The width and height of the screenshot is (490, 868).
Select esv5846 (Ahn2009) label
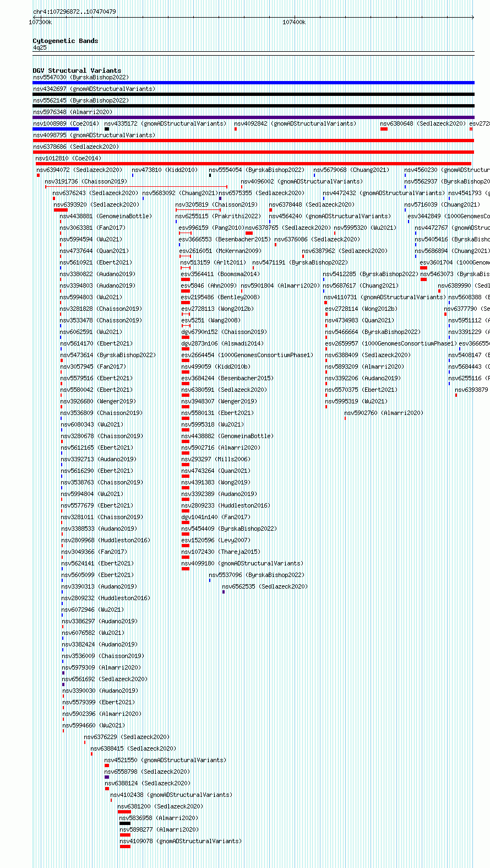click(x=208, y=286)
